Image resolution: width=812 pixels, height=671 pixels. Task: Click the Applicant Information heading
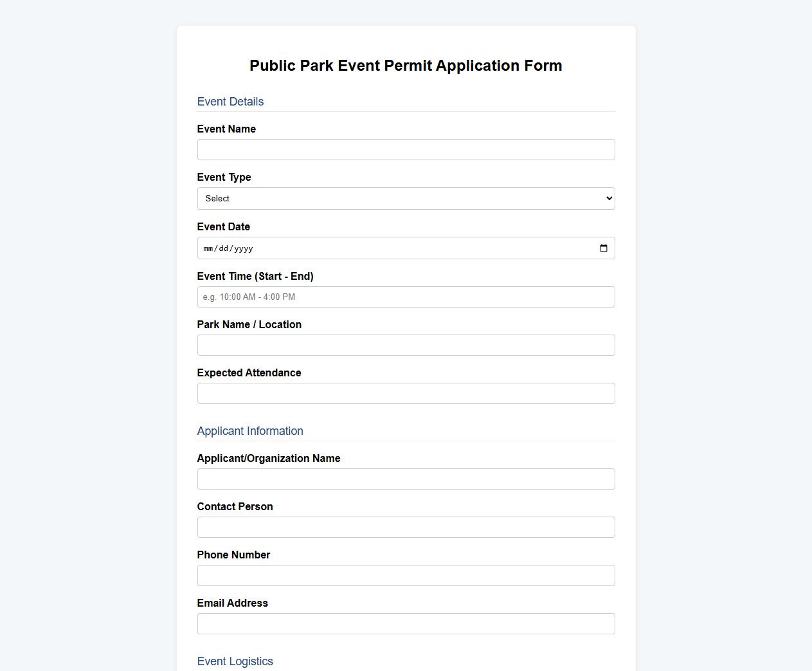tap(250, 431)
